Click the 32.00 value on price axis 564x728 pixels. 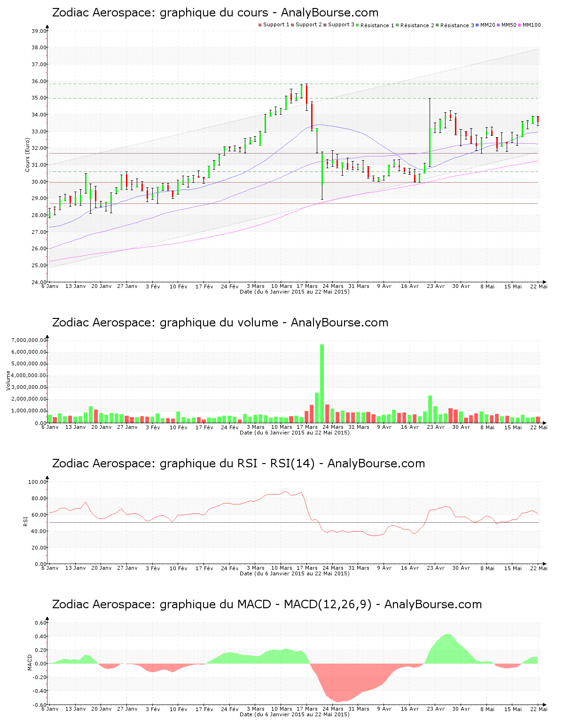point(39,148)
